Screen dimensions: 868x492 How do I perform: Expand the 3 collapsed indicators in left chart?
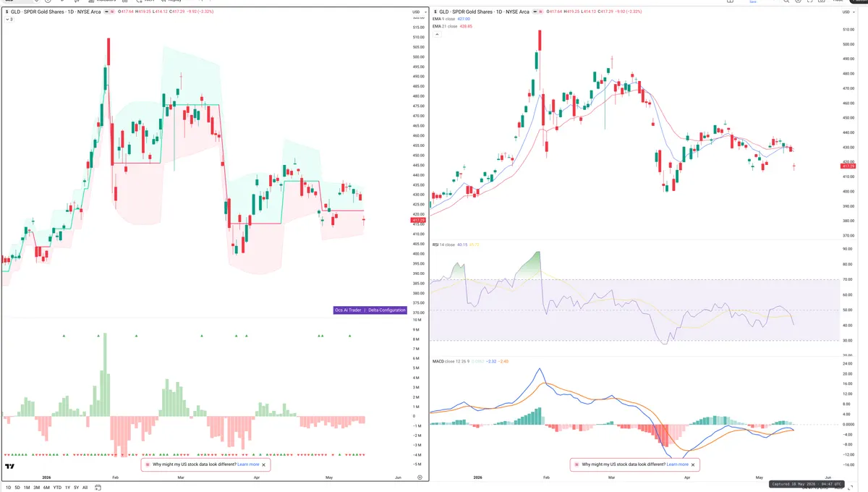pyautogui.click(x=9, y=20)
